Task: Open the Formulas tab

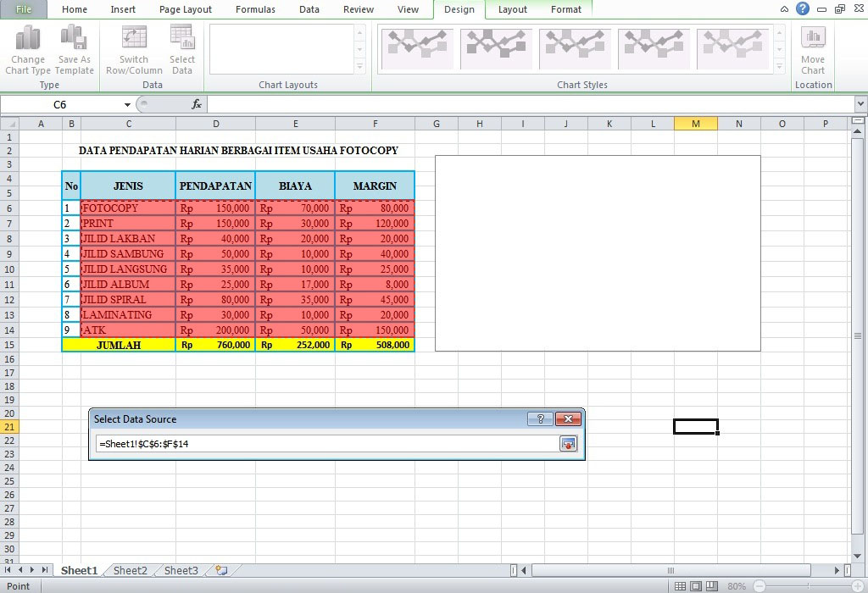Action: pyautogui.click(x=255, y=9)
